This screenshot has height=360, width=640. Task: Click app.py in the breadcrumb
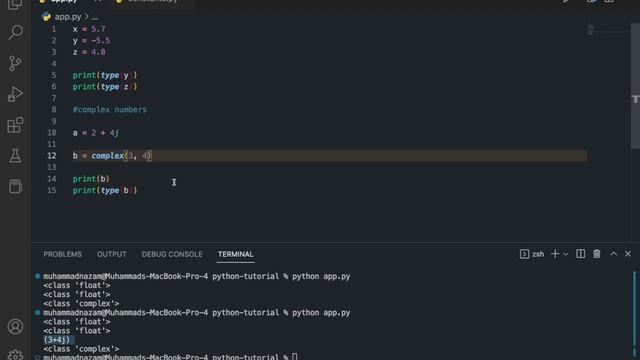click(x=68, y=17)
